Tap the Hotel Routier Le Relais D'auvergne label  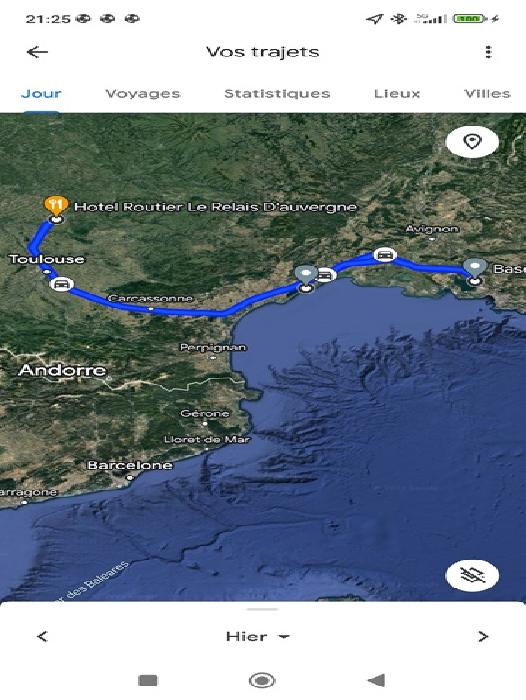(x=215, y=207)
